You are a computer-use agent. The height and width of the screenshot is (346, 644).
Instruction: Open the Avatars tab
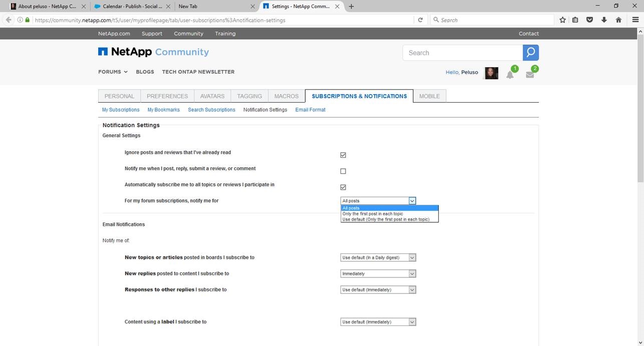(212, 96)
